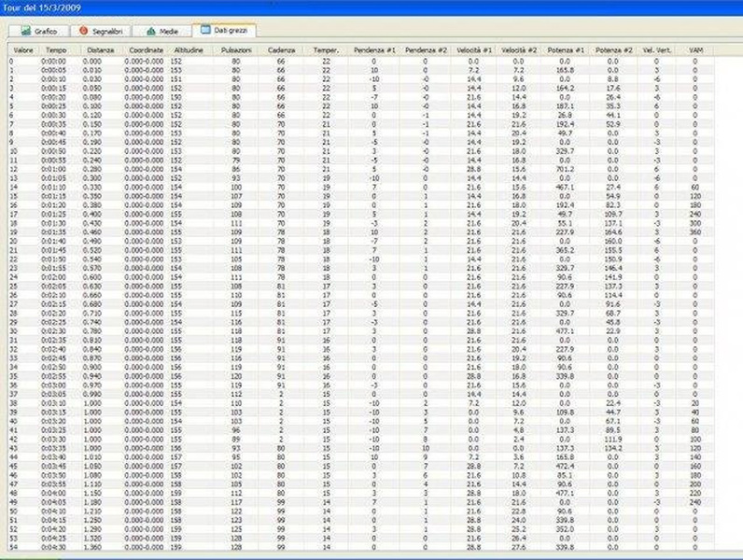Click the Velocità #2 value 25.2
The width and height of the screenshot is (743, 560).
coord(519,529)
